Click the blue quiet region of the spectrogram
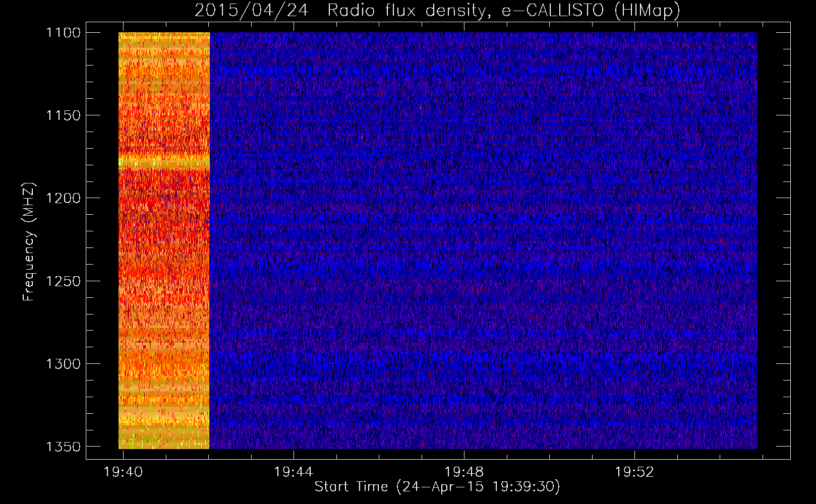Image resolution: width=816 pixels, height=504 pixels. coord(484,240)
